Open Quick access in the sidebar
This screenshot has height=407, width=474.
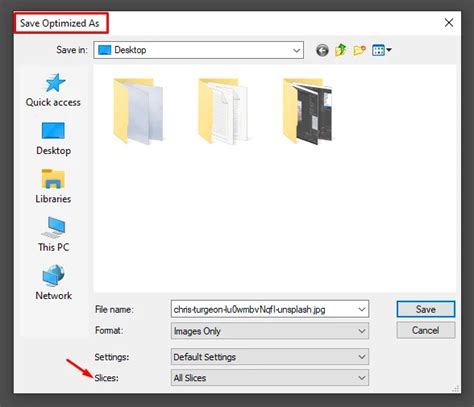pos(53,90)
